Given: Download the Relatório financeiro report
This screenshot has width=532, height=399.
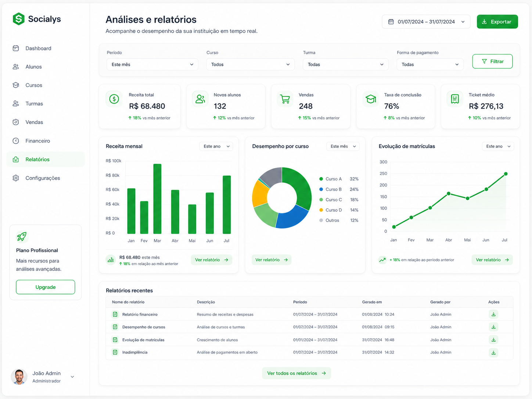Looking at the screenshot, I should pos(493,314).
